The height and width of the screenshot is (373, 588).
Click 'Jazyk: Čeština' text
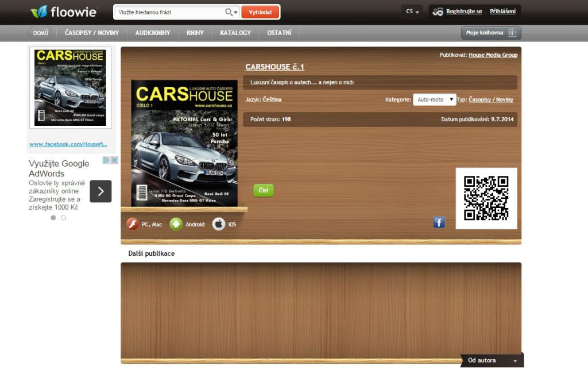(263, 99)
